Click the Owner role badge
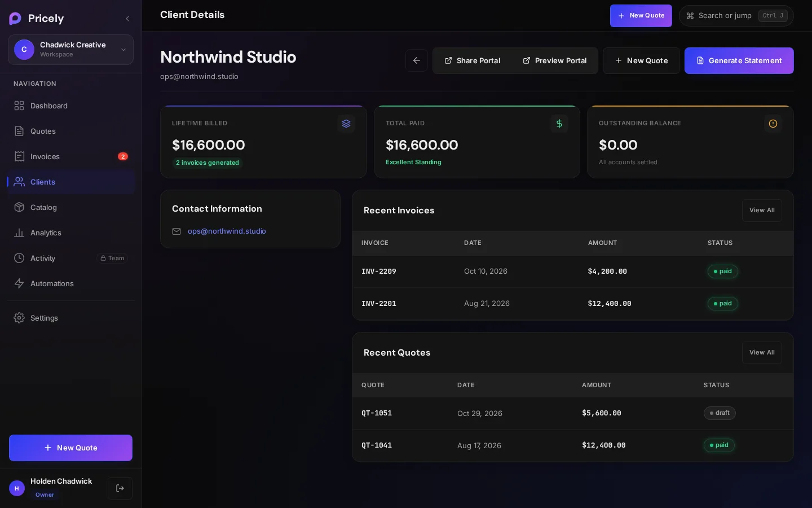Image resolution: width=812 pixels, height=508 pixels. 45,495
